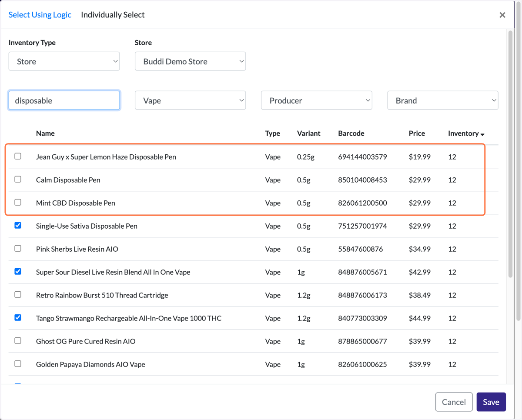522x420 pixels.
Task: Click the Inventory Type label
Action: (x=32, y=43)
